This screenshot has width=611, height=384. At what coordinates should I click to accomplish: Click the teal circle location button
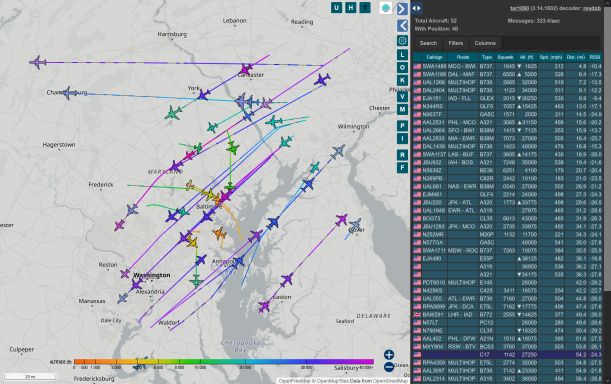coord(386,8)
